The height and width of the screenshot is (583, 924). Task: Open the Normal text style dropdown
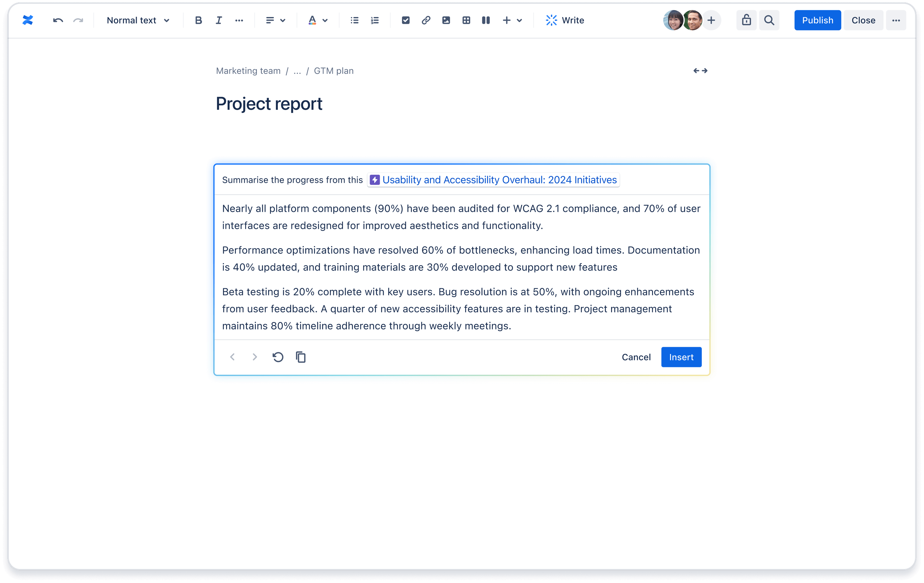coord(137,19)
